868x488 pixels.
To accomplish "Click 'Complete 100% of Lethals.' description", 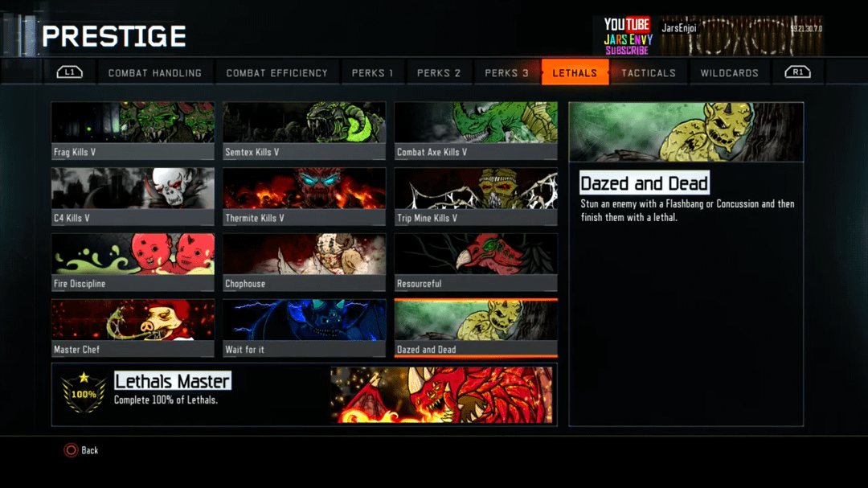I will tap(166, 400).
